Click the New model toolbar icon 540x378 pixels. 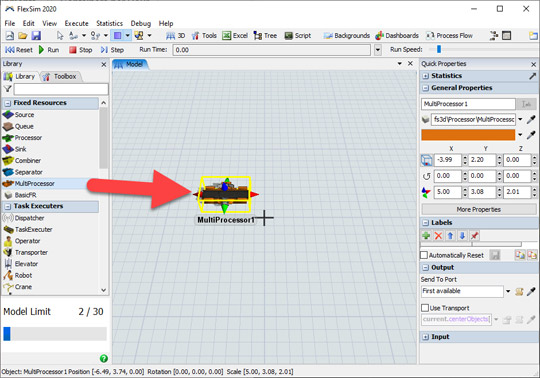click(10, 35)
